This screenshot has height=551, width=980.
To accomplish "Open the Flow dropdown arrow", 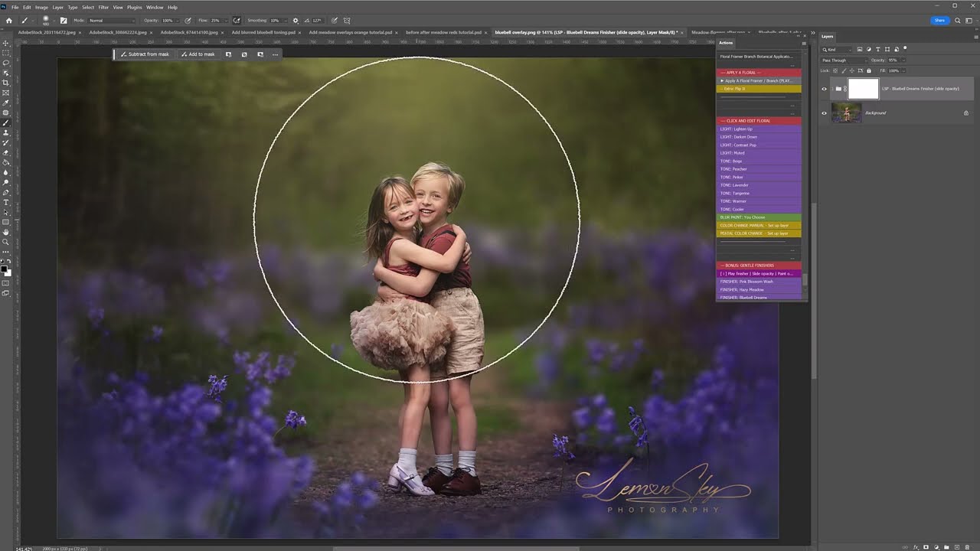I will pos(226,21).
